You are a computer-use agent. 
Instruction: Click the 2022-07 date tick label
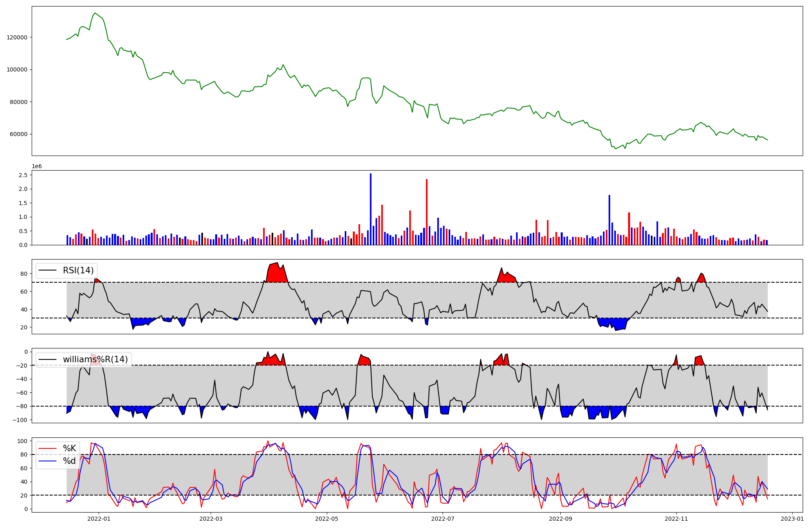click(443, 519)
